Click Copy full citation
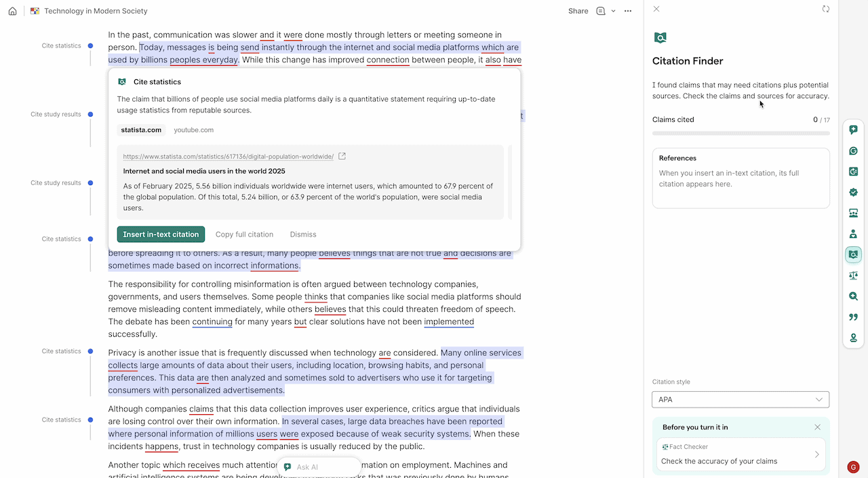868x478 pixels. [244, 234]
